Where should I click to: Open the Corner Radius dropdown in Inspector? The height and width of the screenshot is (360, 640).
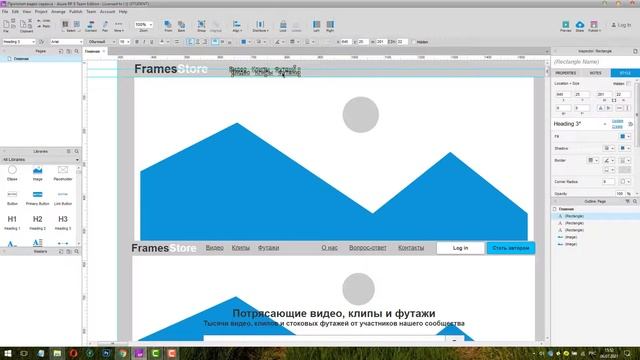point(625,181)
